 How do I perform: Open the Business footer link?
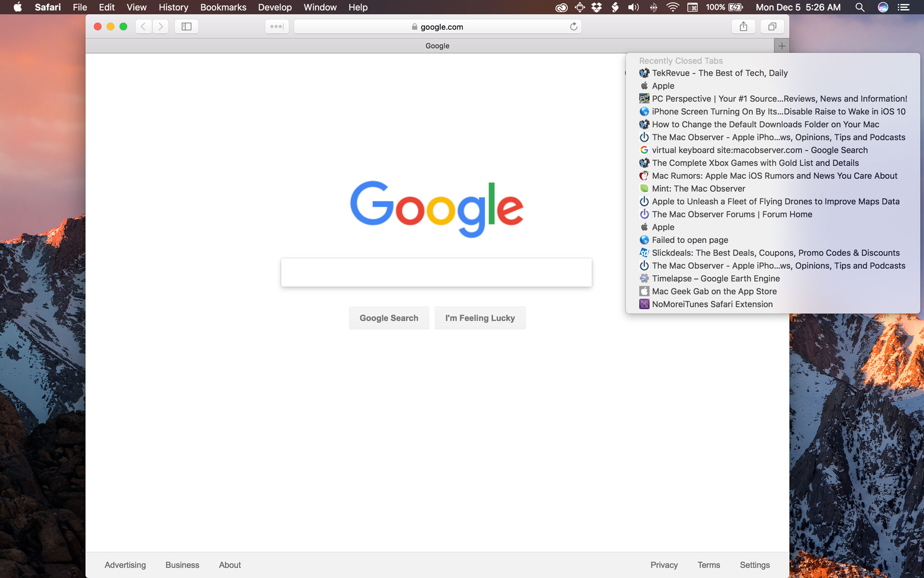(182, 565)
